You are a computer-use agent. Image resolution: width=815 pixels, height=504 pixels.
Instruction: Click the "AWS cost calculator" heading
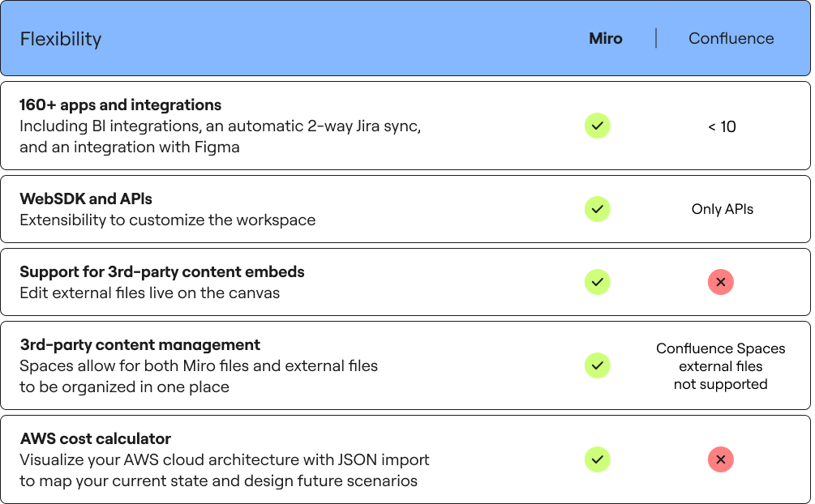point(96,439)
